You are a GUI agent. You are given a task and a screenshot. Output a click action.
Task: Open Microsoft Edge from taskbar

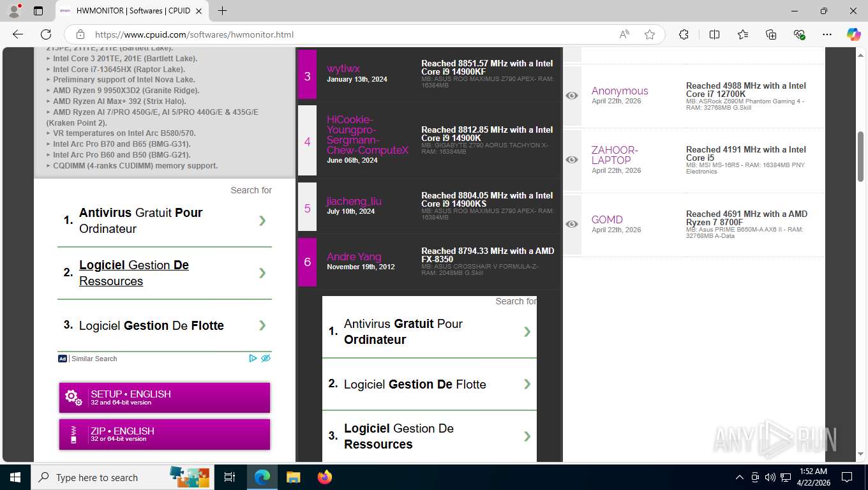click(262, 477)
